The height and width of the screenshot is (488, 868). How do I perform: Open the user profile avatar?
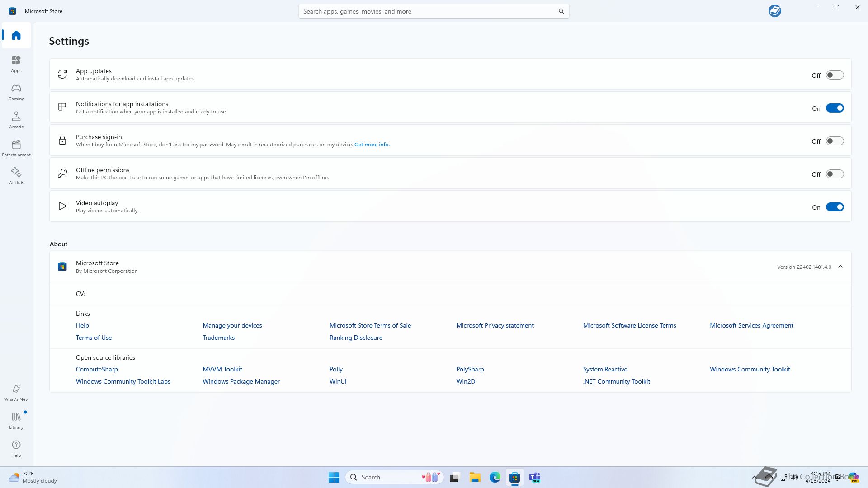pyautogui.click(x=774, y=11)
